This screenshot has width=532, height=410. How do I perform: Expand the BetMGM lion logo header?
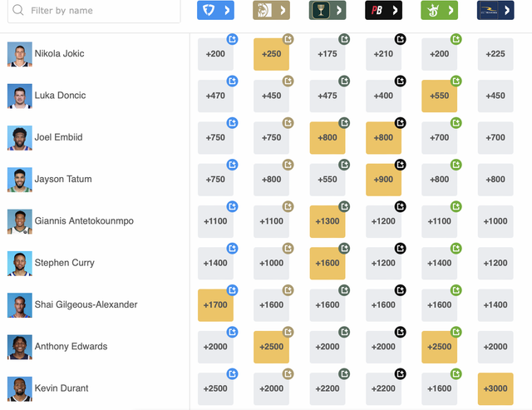tap(271, 10)
